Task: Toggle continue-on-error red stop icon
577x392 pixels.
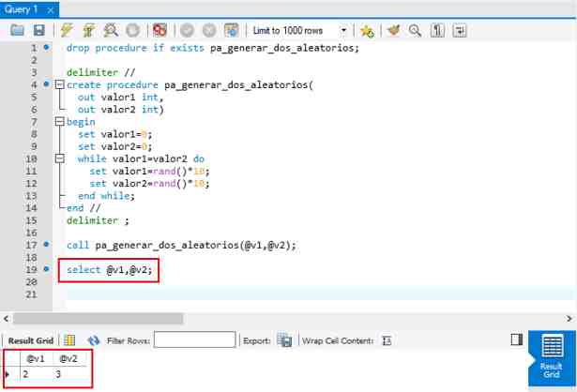Action: point(159,30)
